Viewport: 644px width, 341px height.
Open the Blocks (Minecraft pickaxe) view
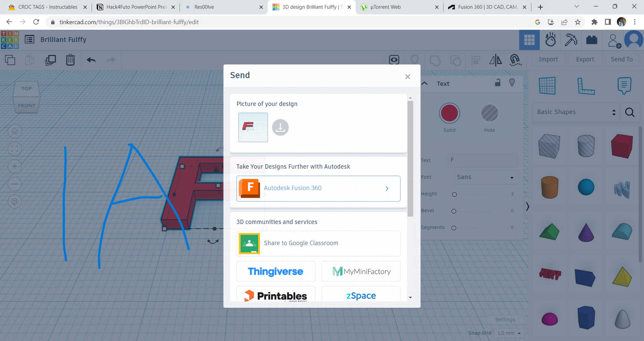[571, 40]
